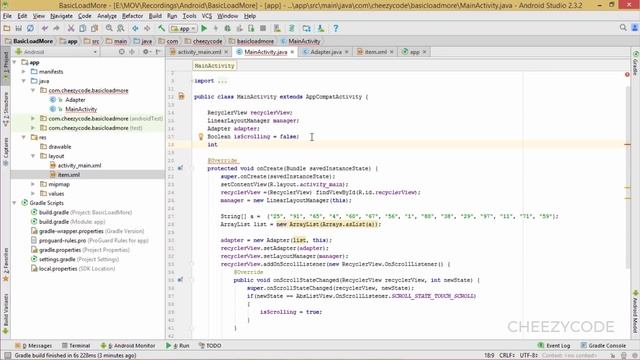Select MainActivity in project tree
The image size is (640, 360).
point(81,109)
